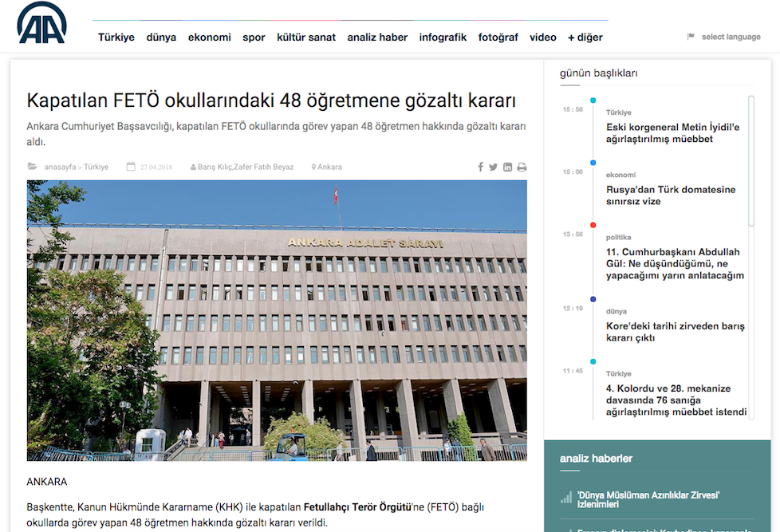
Task: Click the Anadolu Ajansı AA logo
Action: click(x=42, y=22)
